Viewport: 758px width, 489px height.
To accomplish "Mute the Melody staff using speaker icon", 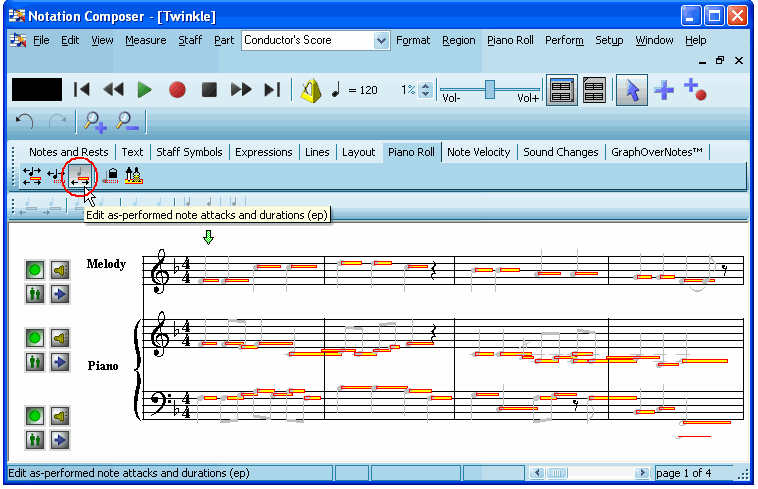I will (60, 270).
